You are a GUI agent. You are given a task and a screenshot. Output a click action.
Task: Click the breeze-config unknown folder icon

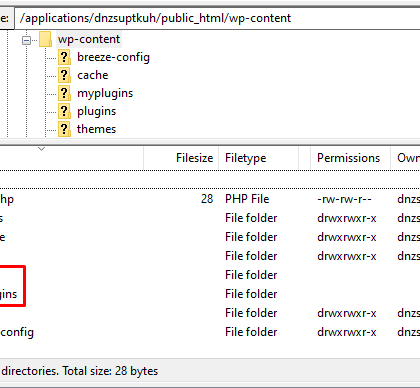coord(64,57)
